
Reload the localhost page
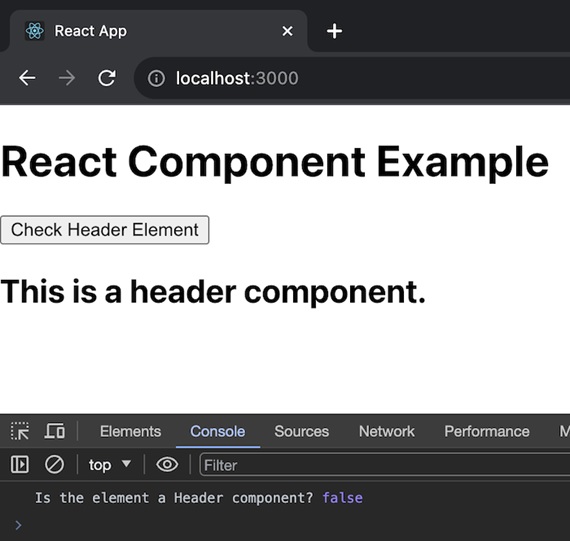point(107,78)
